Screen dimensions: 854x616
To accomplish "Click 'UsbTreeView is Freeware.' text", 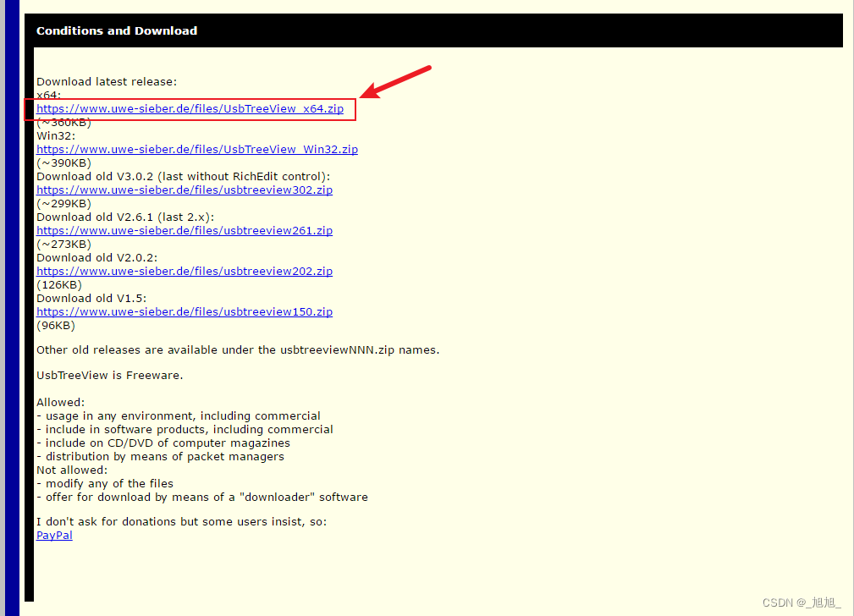I will click(110, 375).
